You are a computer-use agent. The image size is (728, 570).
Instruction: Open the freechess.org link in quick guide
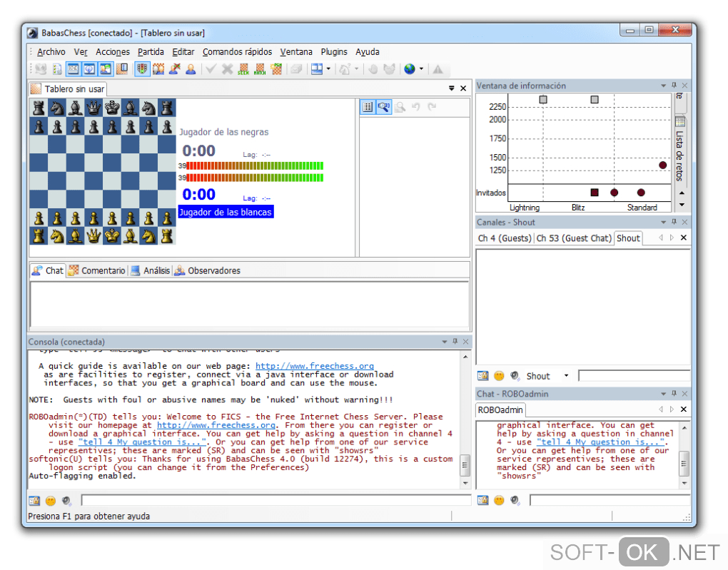[314, 366]
